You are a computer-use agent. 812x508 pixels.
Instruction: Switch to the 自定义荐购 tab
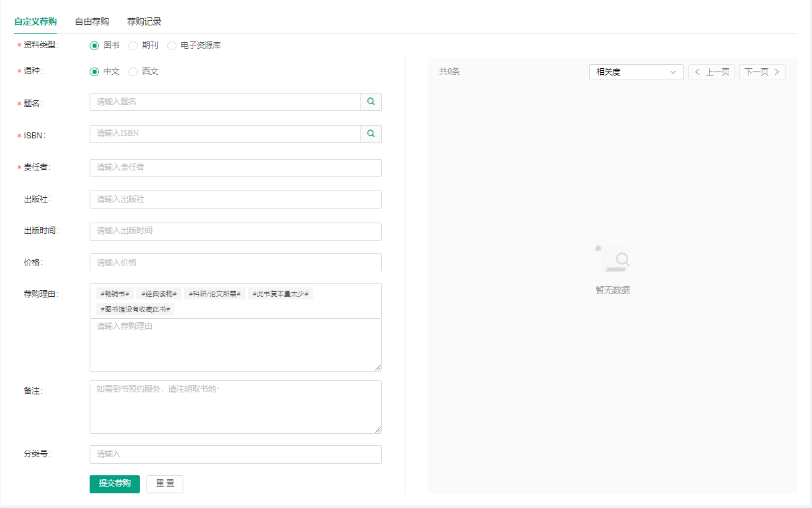[x=35, y=21]
